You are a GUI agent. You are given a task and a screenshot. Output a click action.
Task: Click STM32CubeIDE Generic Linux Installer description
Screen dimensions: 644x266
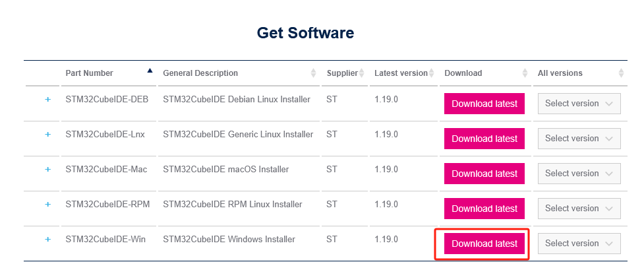click(x=238, y=135)
